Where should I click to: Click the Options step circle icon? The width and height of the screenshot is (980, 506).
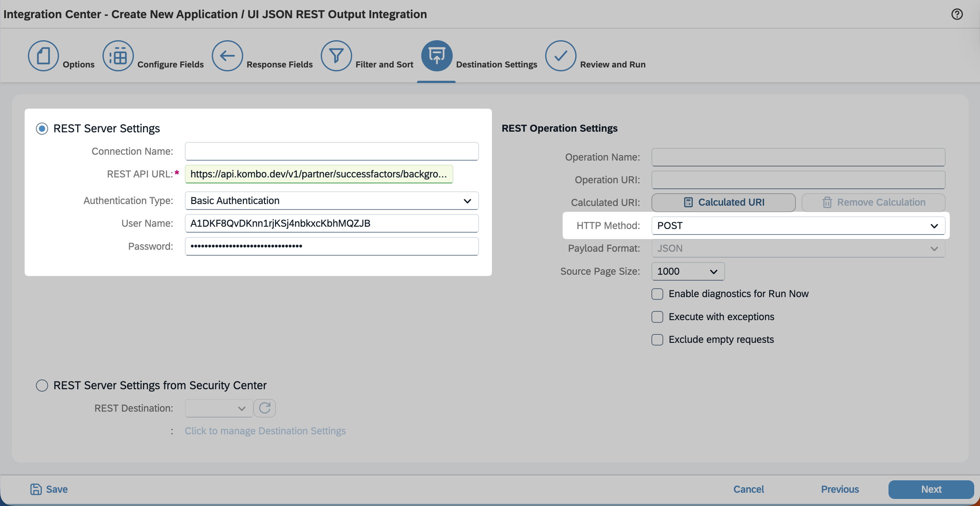(x=43, y=55)
